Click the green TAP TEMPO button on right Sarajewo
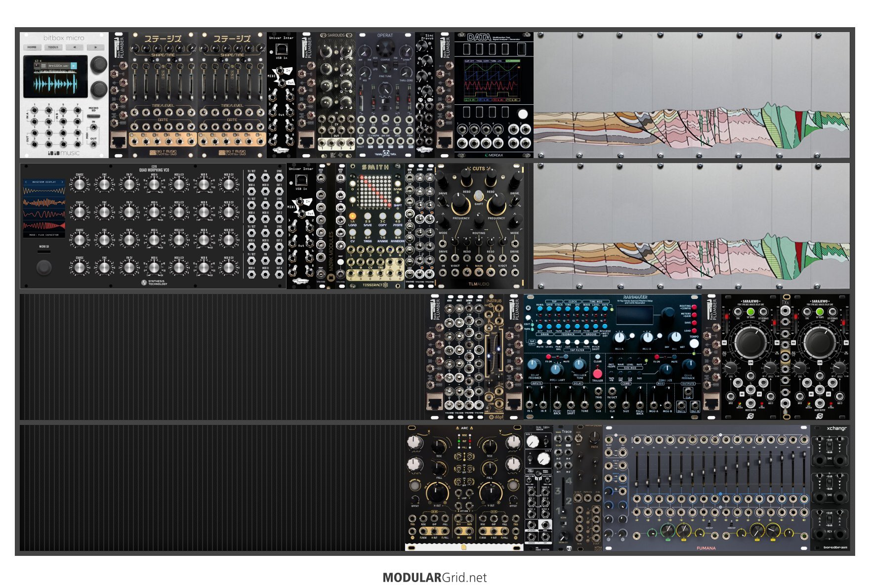The height and width of the screenshot is (588, 870). (x=820, y=312)
